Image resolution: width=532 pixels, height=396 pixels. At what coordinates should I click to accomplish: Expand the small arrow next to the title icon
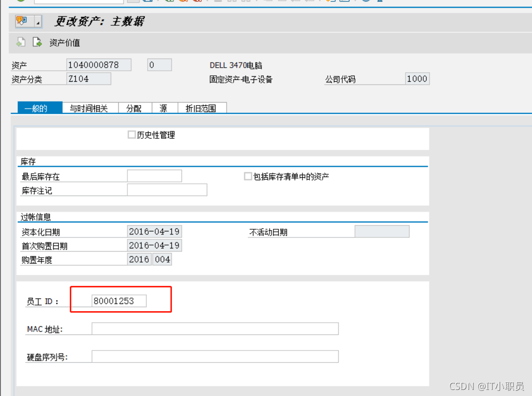point(38,22)
